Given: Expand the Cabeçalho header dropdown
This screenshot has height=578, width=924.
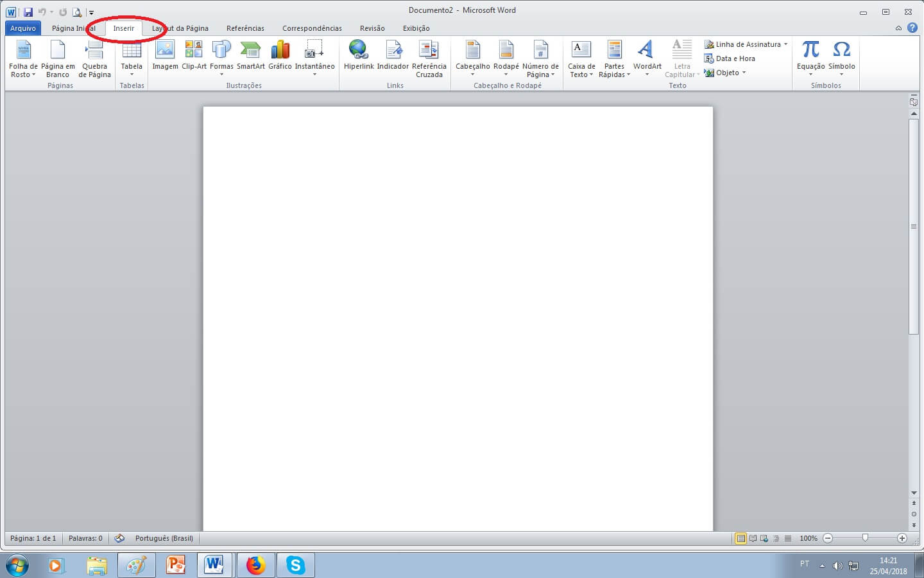Looking at the screenshot, I should (x=472, y=59).
